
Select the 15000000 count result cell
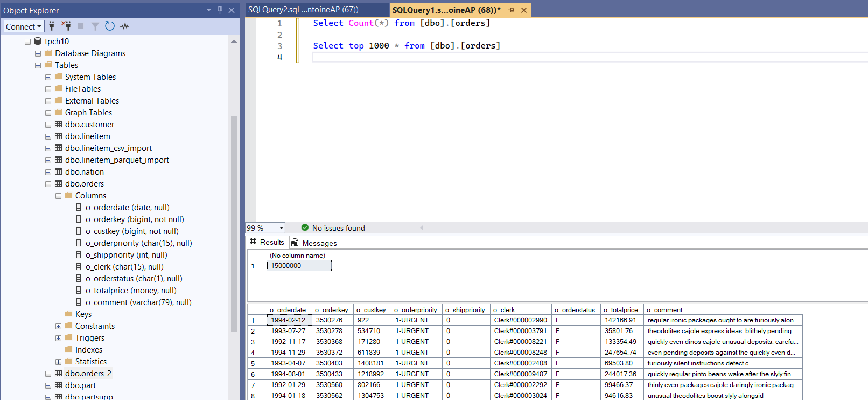[x=299, y=266]
